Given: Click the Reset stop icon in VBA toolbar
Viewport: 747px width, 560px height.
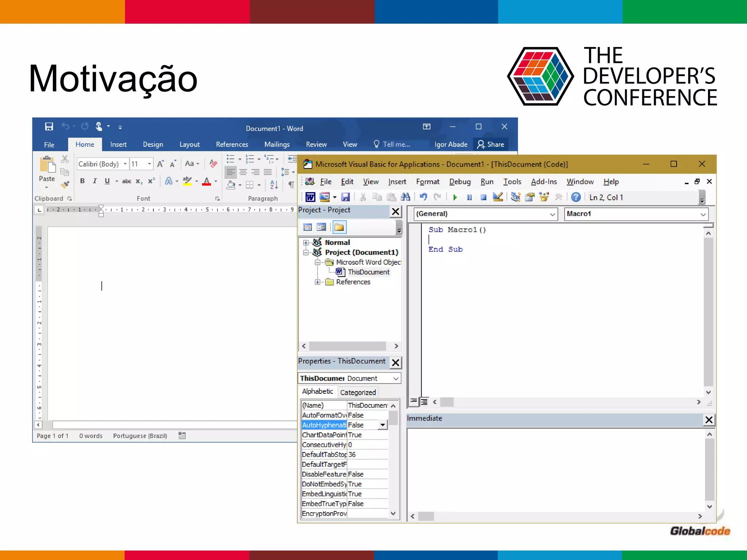Looking at the screenshot, I should pyautogui.click(x=483, y=197).
